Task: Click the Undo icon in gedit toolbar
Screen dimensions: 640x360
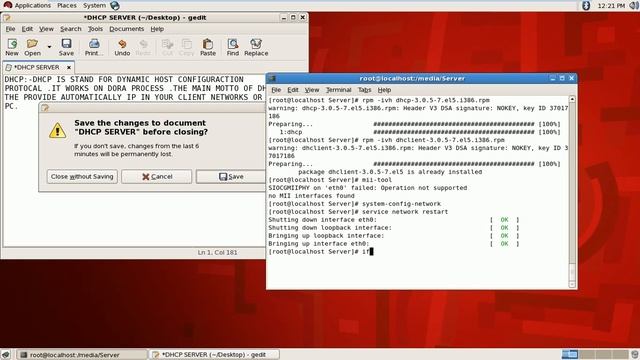Action: (122, 47)
